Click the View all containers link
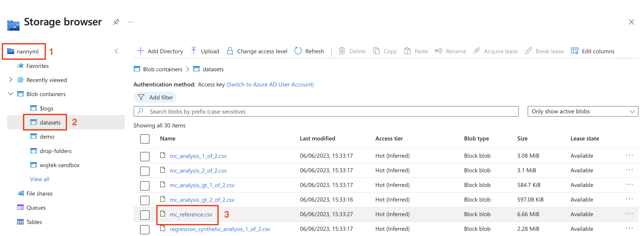The width and height of the screenshot is (644, 236). [x=40, y=179]
